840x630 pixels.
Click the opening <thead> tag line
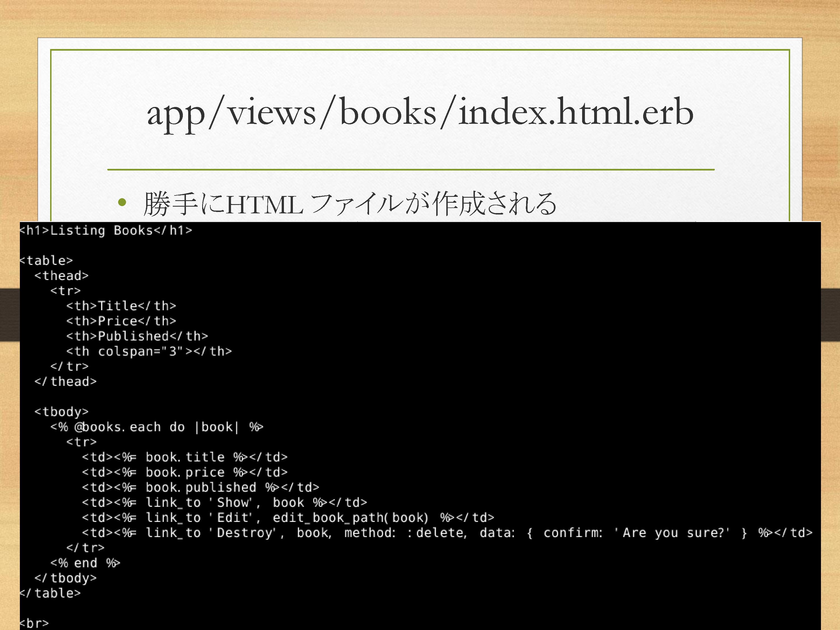click(x=62, y=276)
